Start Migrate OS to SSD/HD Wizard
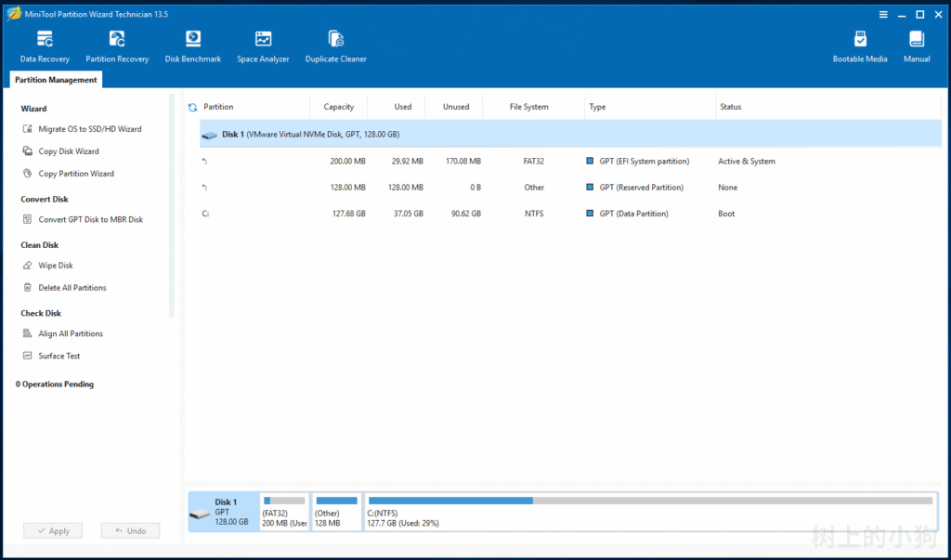The width and height of the screenshot is (951, 560). (x=89, y=129)
